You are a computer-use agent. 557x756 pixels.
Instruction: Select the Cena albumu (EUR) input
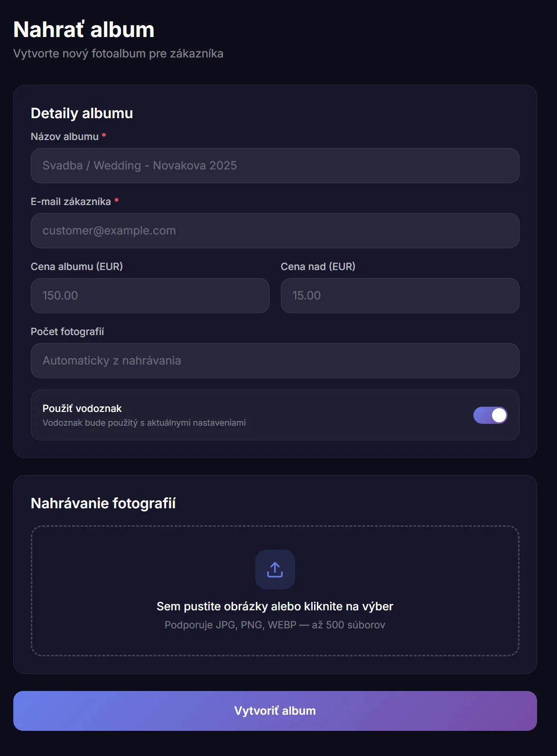[150, 296]
